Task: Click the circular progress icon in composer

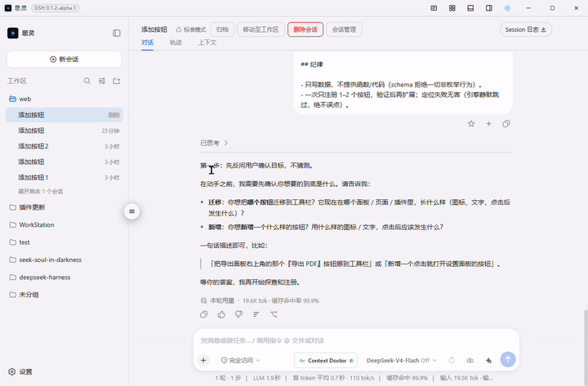Action: tap(452, 360)
